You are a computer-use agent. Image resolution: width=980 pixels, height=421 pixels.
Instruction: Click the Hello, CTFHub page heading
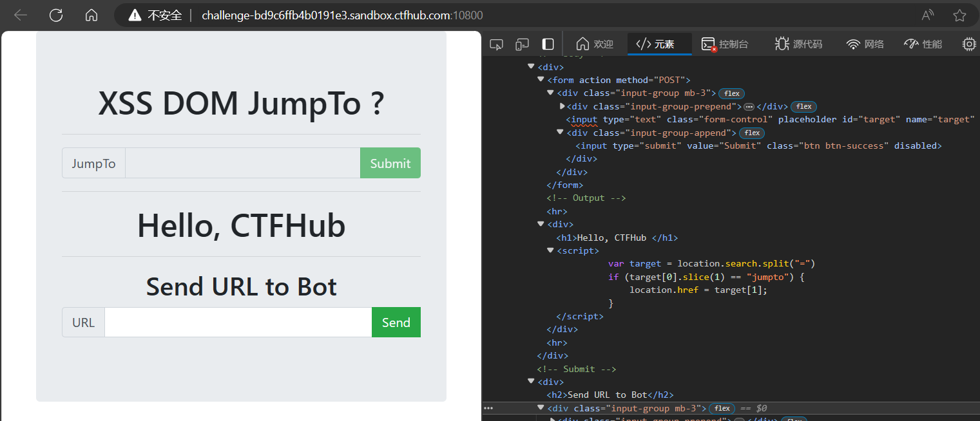241,225
